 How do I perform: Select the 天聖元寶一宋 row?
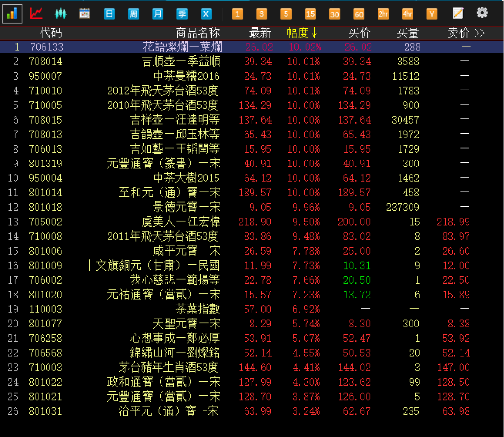click(x=252, y=324)
